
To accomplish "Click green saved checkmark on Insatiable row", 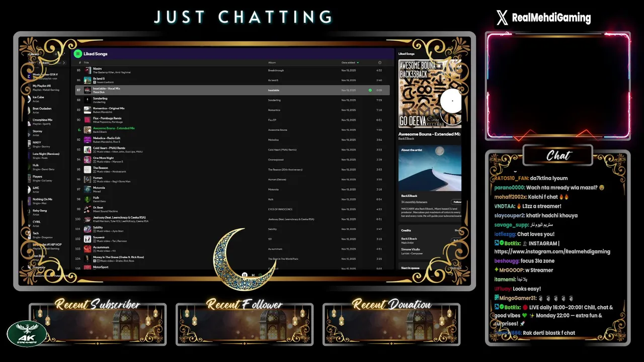I will point(370,90).
